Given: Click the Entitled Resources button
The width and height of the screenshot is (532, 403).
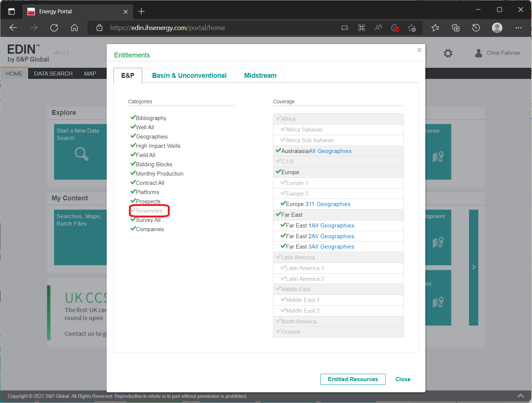Looking at the screenshot, I should 353,379.
